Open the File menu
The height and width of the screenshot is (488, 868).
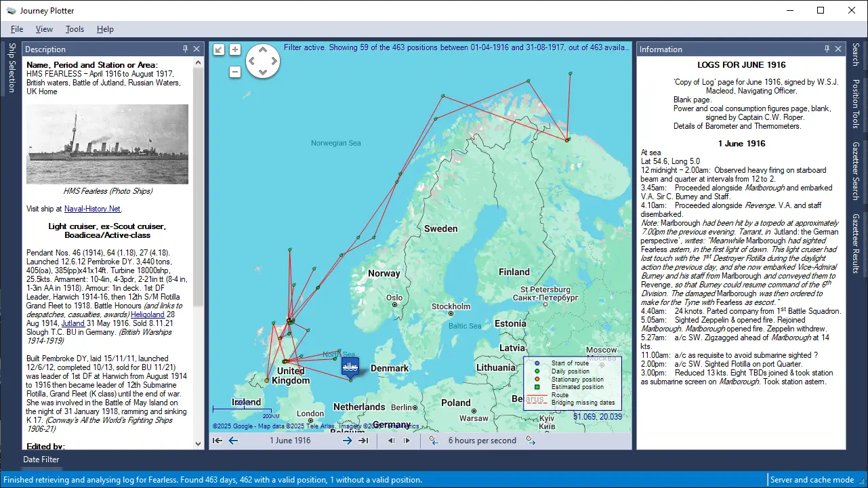pos(17,29)
